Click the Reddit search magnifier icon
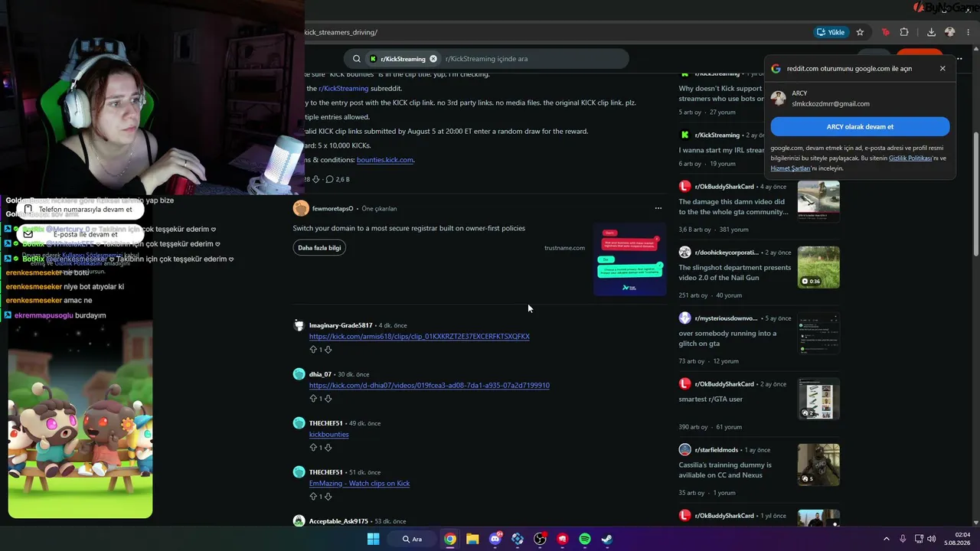The width and height of the screenshot is (980, 551). click(x=357, y=59)
